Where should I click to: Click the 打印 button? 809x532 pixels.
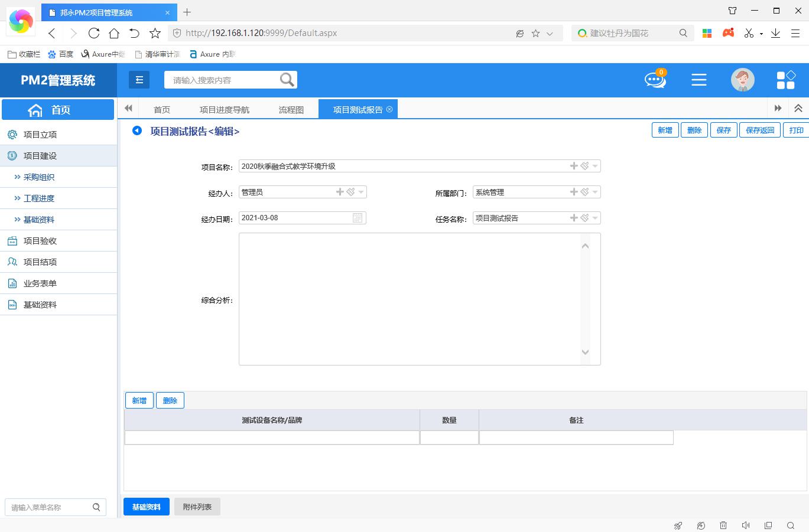coord(796,130)
